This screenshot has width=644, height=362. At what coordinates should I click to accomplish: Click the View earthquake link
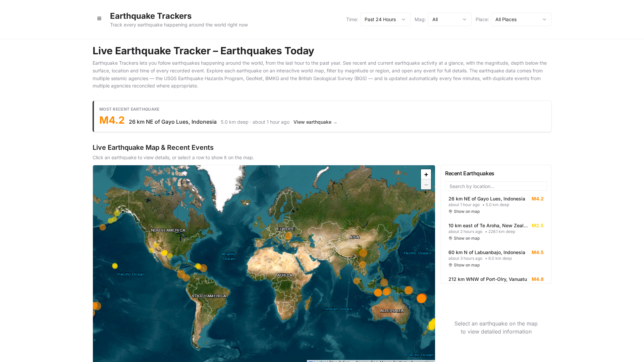point(315,122)
